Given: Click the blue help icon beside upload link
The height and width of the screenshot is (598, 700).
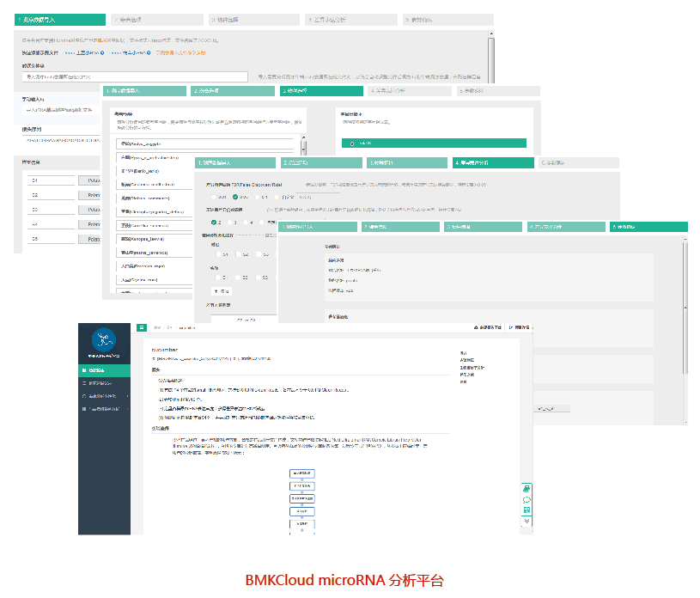Looking at the screenshot, I should coord(102,52).
